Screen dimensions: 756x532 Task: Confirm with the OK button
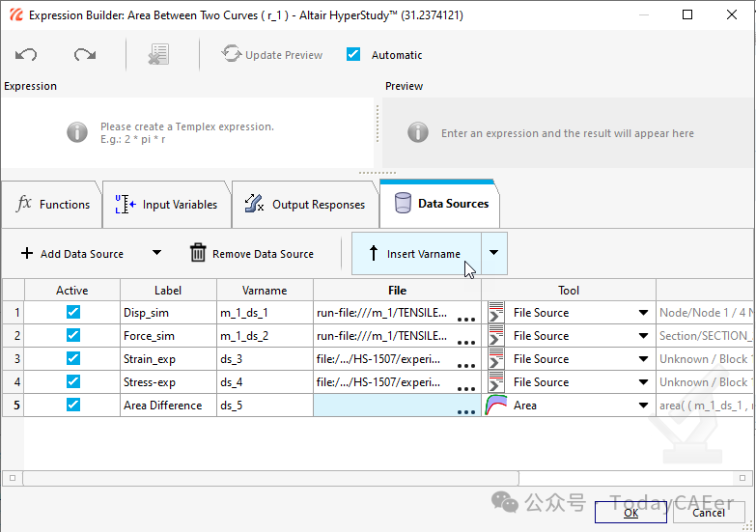tap(630, 513)
